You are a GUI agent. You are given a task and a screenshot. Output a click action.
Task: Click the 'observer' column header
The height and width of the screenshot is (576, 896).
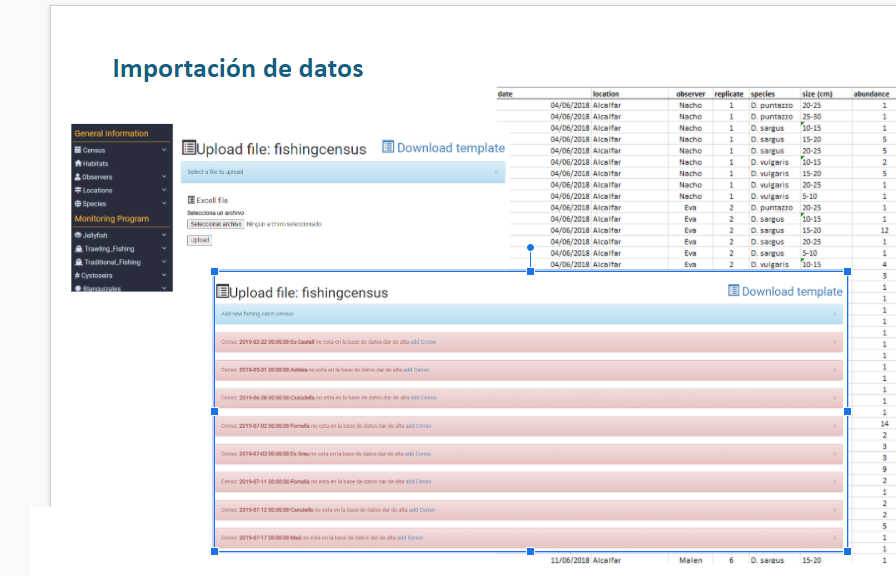pos(691,94)
